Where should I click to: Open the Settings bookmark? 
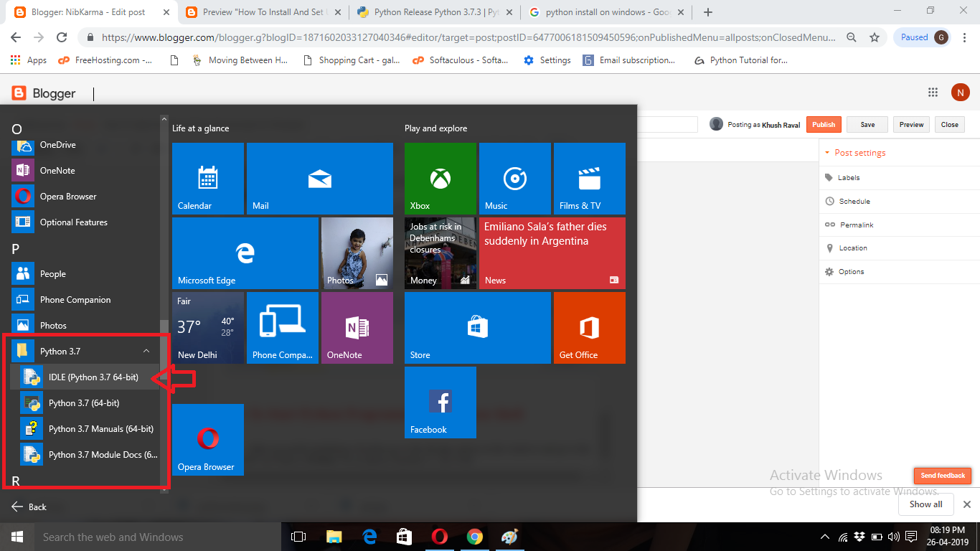click(547, 60)
